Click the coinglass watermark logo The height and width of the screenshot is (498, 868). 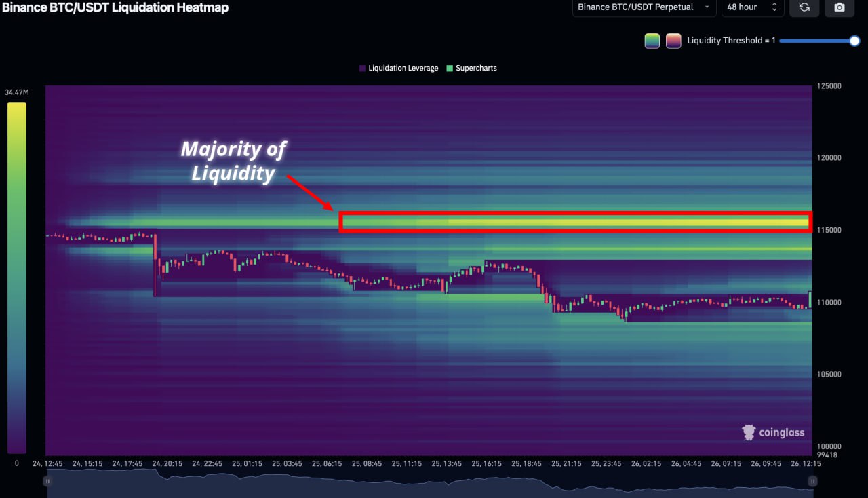[773, 432]
